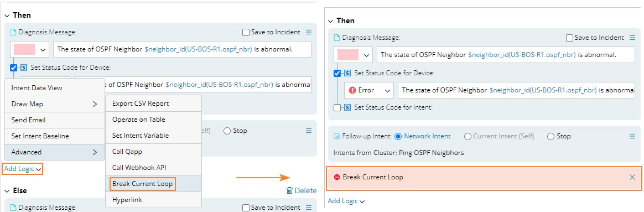Viewport: 644px width, 212px height.
Task: Click the right Follow-up Intent hamburger icon
Action: click(632, 136)
